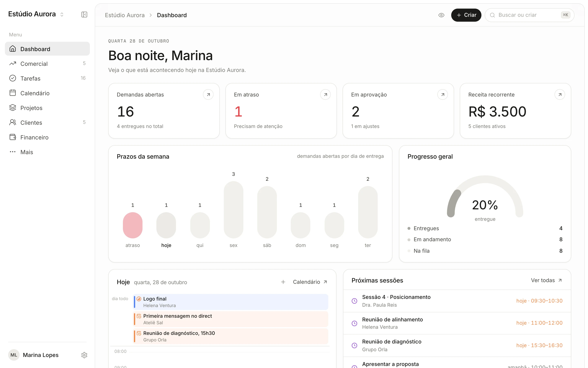Open Reunião de diagnóstico, 15h30 event
588x368 pixels.
click(231, 336)
